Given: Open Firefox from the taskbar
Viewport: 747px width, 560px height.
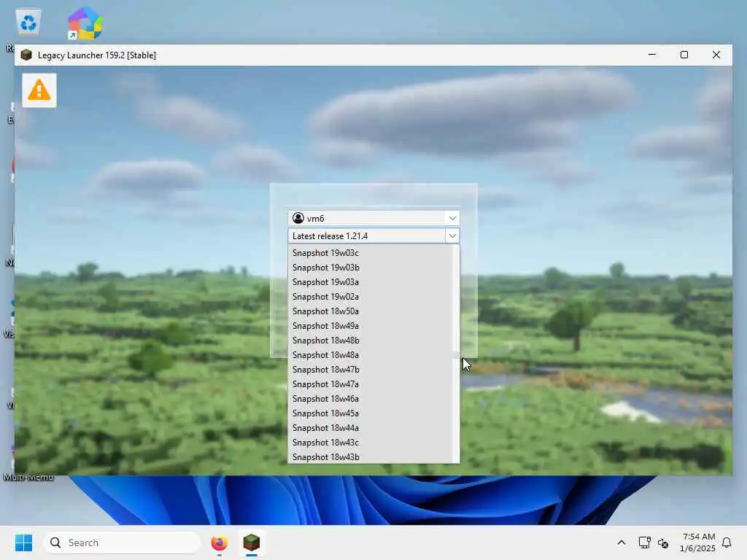Looking at the screenshot, I should tap(219, 542).
